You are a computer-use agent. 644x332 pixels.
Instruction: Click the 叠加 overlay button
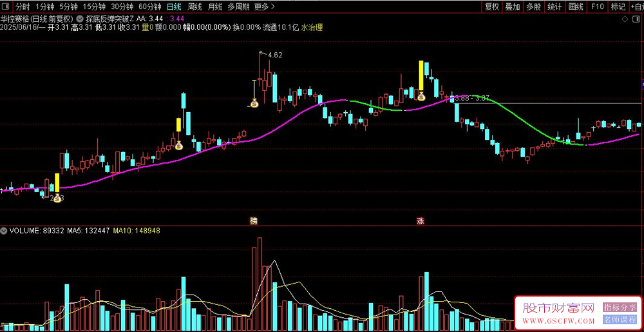coord(513,6)
